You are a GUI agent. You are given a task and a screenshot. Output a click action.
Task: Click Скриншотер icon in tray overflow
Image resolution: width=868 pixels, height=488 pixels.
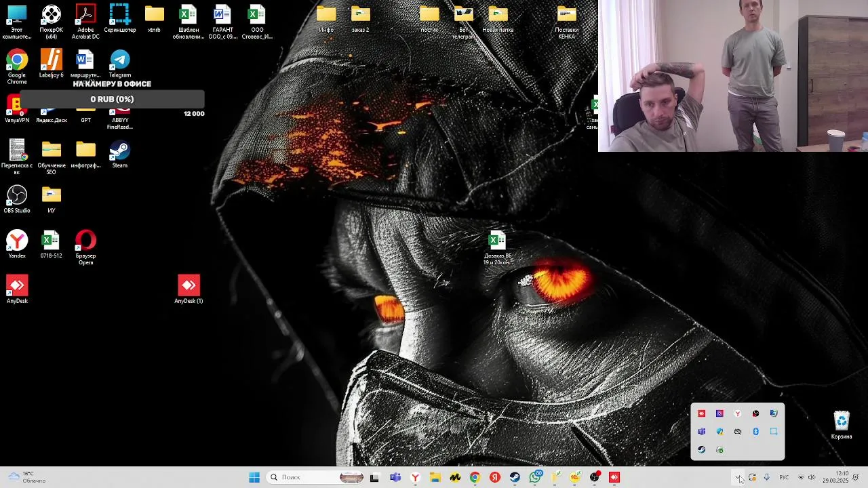(774, 432)
